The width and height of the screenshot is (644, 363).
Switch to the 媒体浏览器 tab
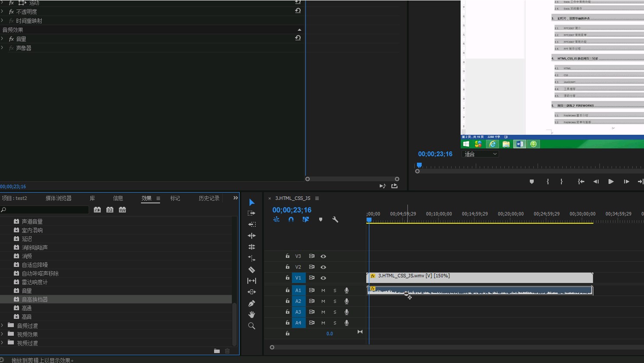click(x=58, y=198)
